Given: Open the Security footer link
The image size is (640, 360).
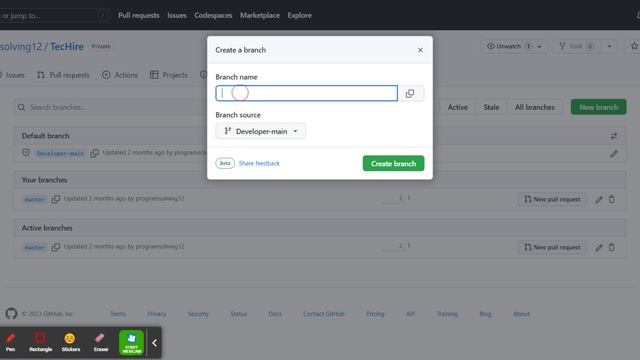Looking at the screenshot, I should click(198, 314).
